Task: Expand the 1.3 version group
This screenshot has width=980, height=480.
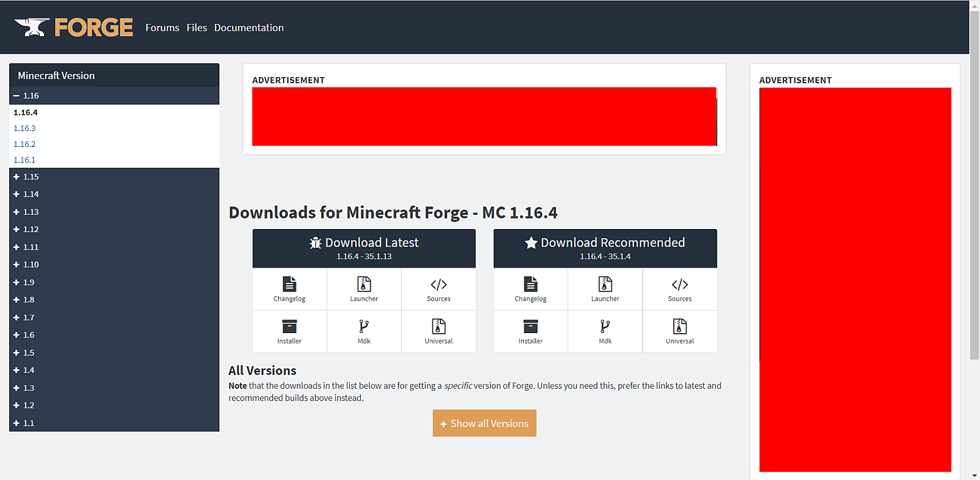Action: tap(114, 388)
